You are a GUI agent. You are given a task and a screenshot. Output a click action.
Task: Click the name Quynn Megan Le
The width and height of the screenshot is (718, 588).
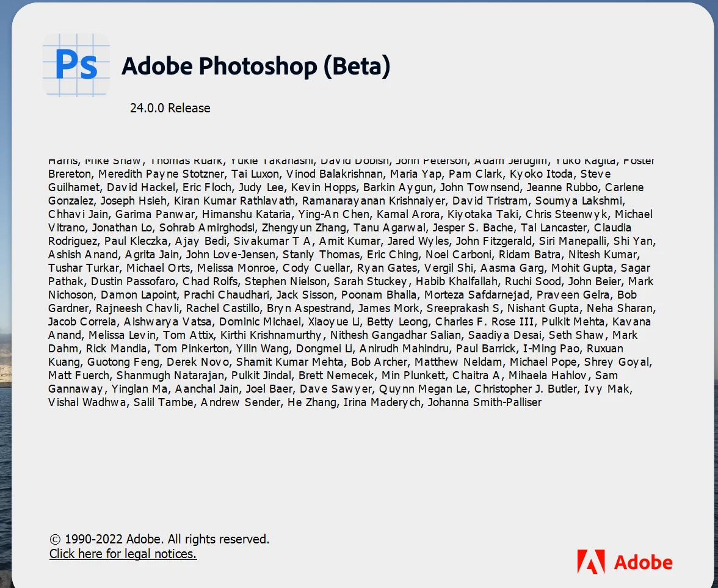[x=423, y=389]
